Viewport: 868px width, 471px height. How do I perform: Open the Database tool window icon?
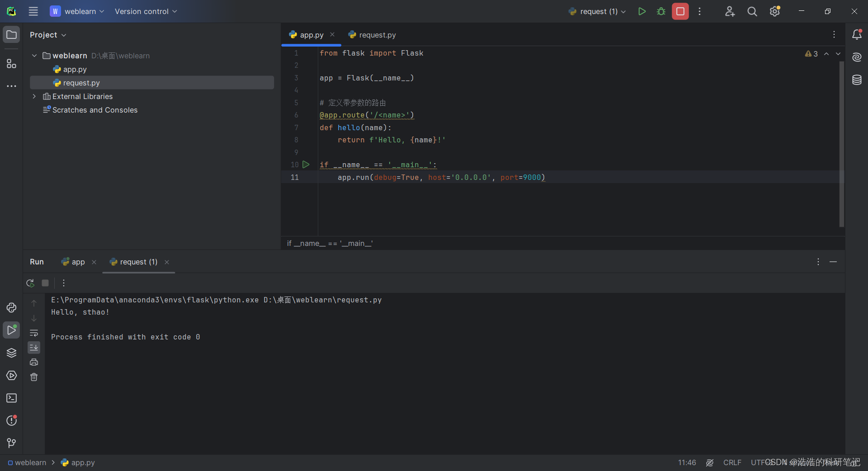[x=857, y=80]
